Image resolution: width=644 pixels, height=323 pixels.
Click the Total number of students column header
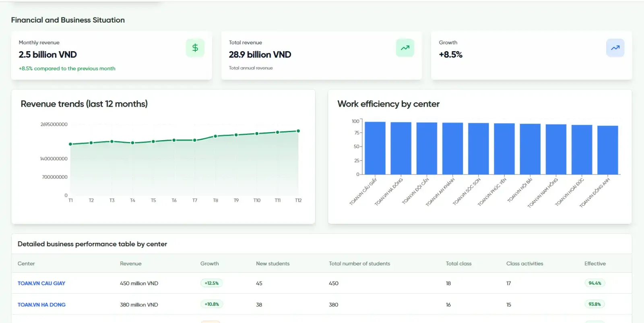[359, 263]
